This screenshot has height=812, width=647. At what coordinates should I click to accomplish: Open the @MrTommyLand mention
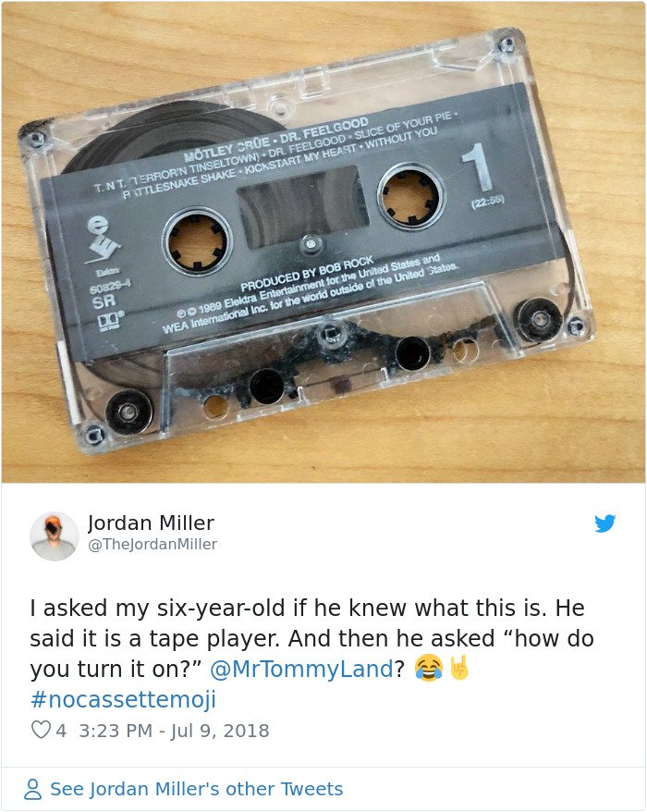(301, 669)
